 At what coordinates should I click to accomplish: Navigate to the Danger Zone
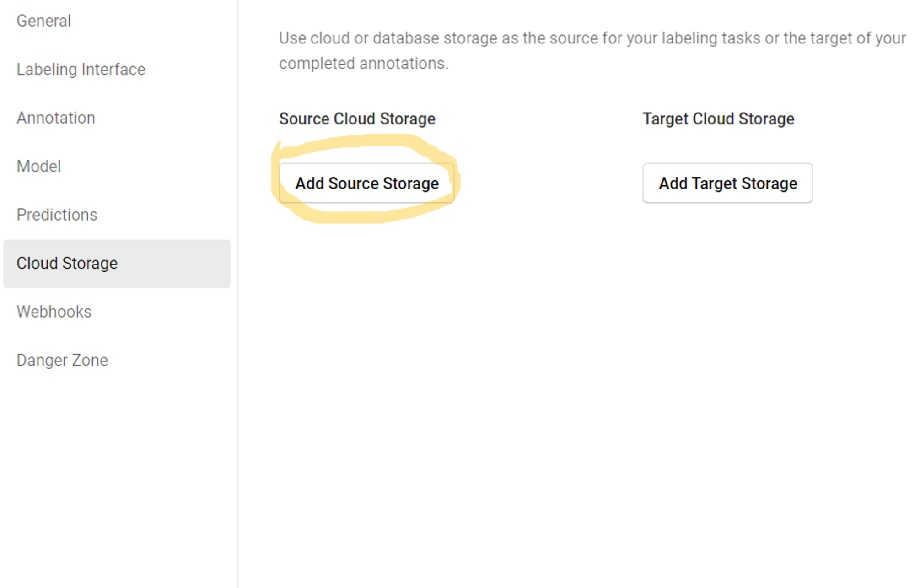(x=62, y=361)
